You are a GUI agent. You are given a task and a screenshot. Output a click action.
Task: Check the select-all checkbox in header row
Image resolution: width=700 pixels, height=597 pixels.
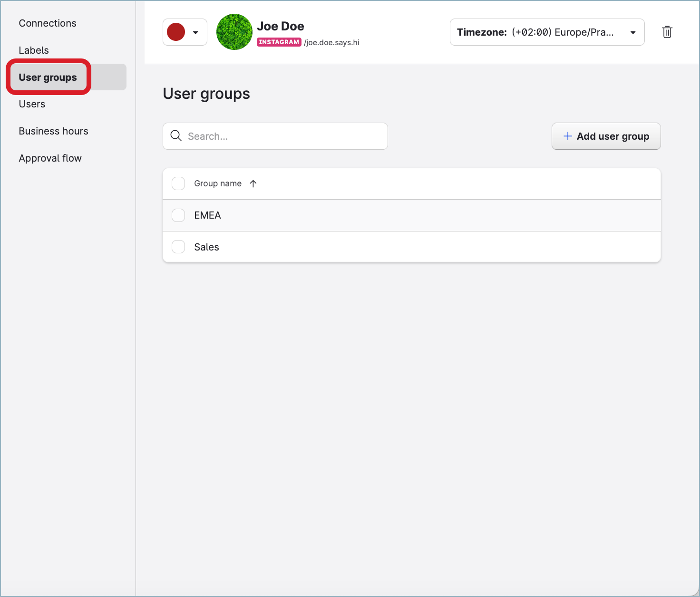point(178,183)
